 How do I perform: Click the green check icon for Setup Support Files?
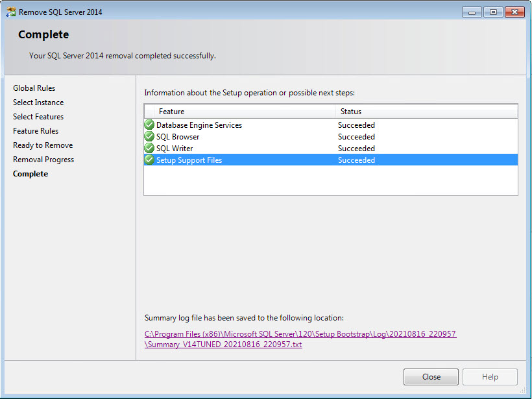tap(149, 160)
